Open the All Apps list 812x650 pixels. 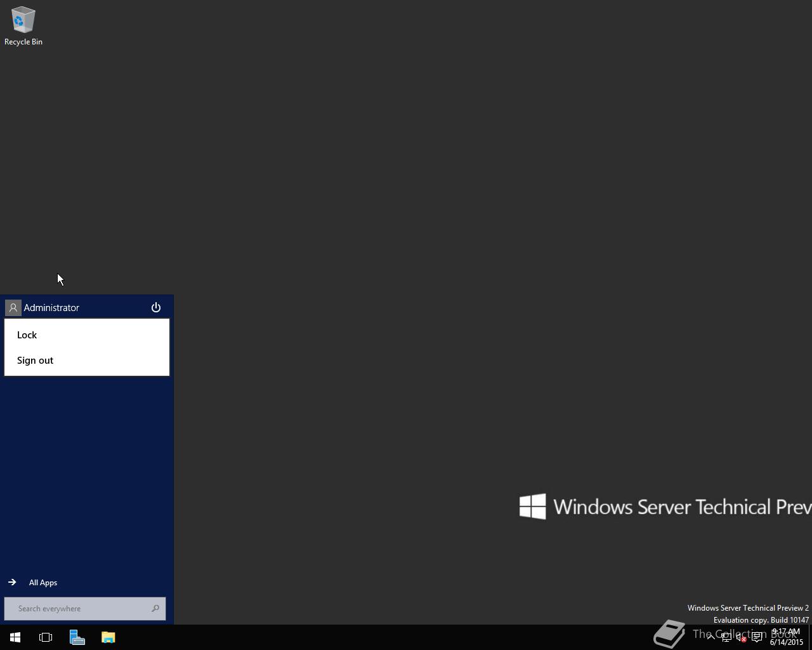click(33, 583)
